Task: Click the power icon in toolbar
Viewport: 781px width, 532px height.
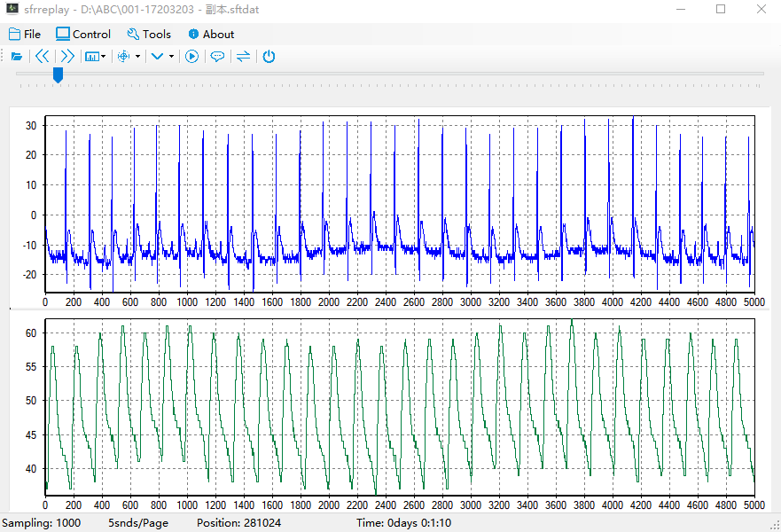Action: [269, 57]
